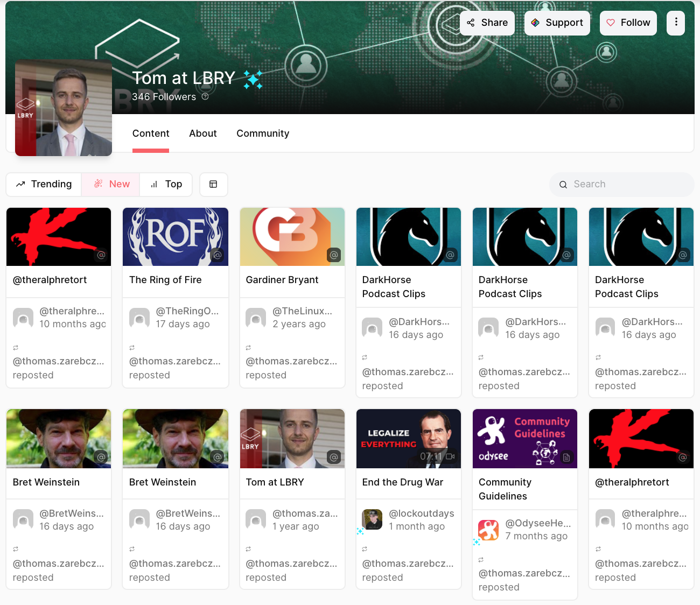Click the Tom at LBRY profile picture

tap(64, 108)
